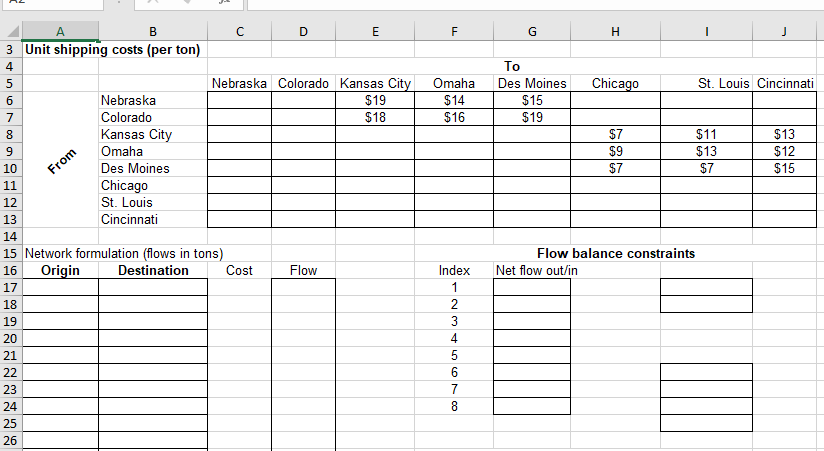Select the $7 Des Moines to St. Louis cell
This screenshot has width=824, height=451.
point(706,168)
